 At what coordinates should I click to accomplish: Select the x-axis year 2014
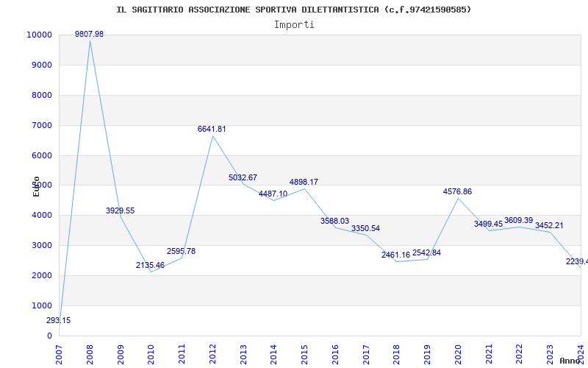273,355
